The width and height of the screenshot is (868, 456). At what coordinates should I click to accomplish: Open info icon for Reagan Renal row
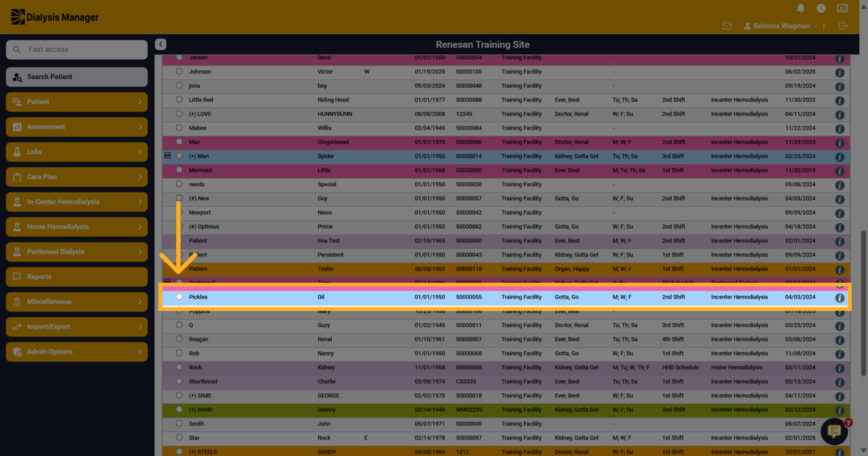tap(840, 340)
